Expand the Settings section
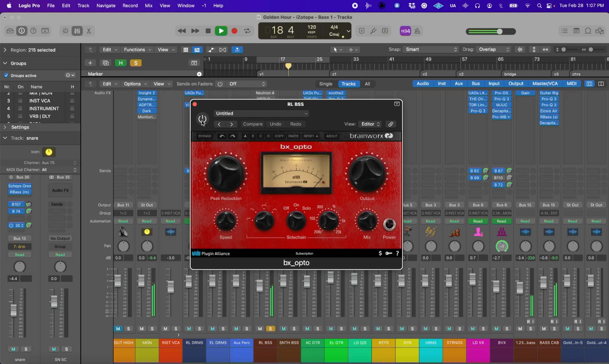The height and width of the screenshot is (364, 609). point(5,127)
